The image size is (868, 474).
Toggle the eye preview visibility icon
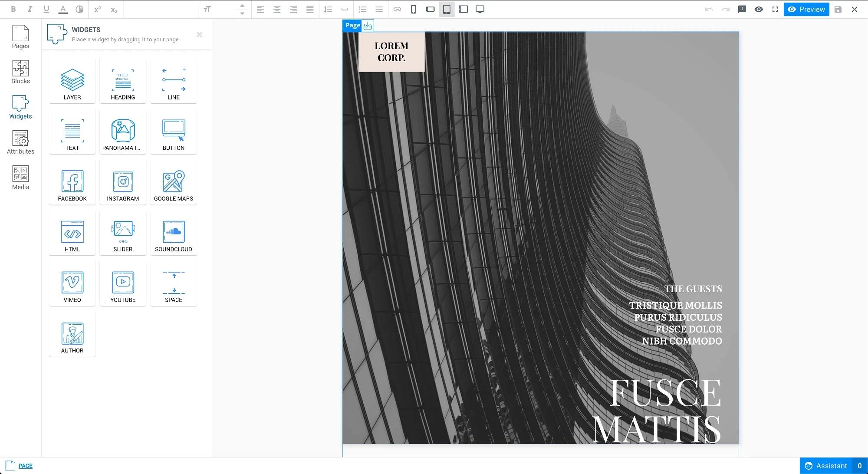tap(759, 9)
